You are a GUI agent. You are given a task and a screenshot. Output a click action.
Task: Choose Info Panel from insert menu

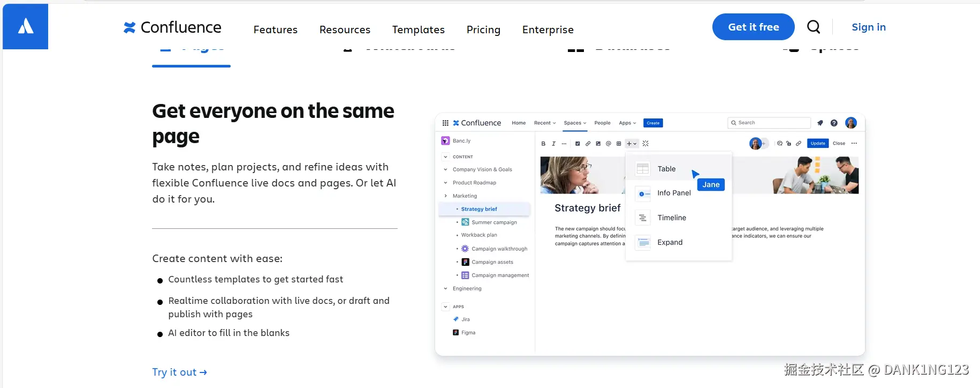pyautogui.click(x=678, y=193)
